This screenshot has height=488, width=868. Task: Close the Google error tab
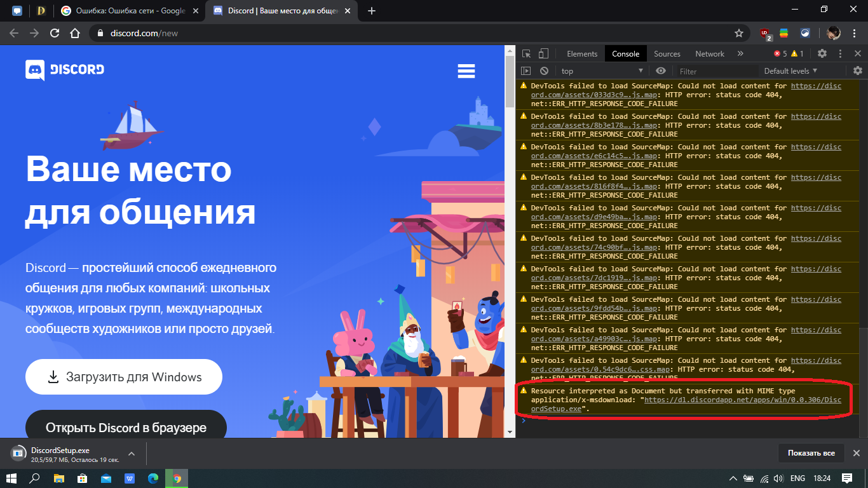(195, 11)
